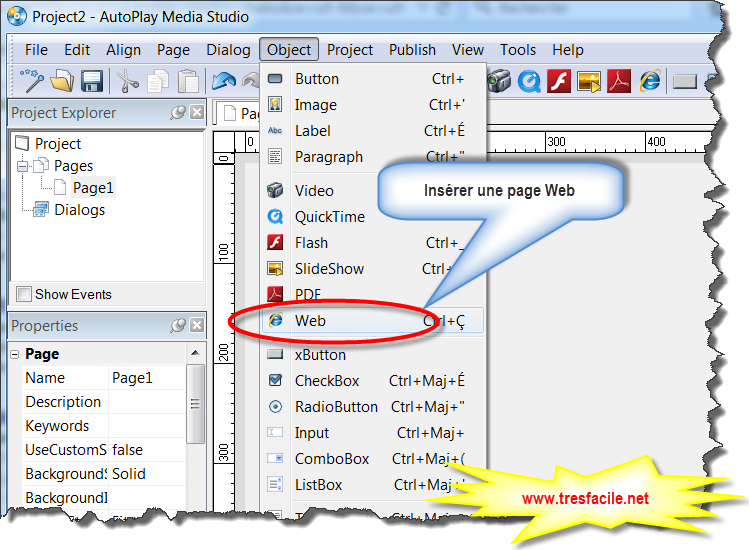Screen dimensions: 749x550
Task: Open the Publish menu
Action: click(412, 50)
